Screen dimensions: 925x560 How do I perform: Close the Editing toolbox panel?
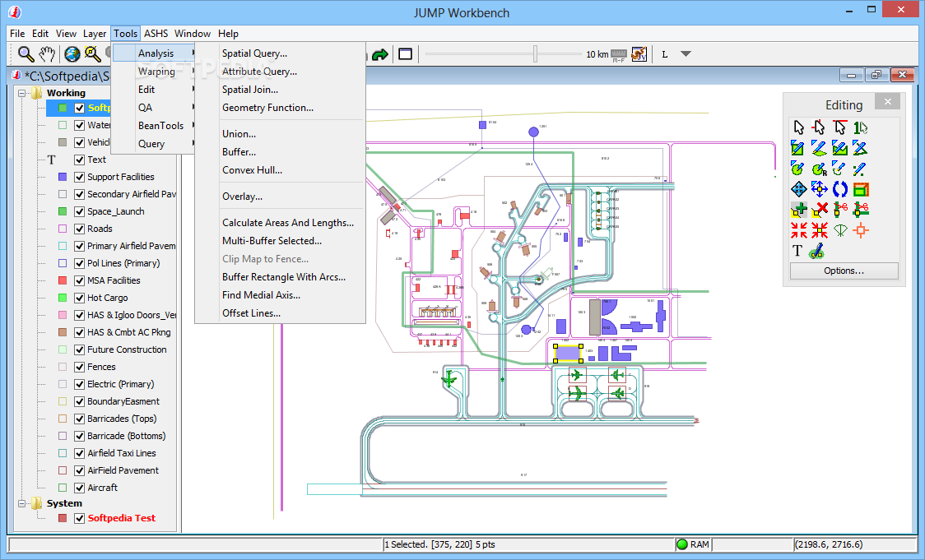(887, 101)
